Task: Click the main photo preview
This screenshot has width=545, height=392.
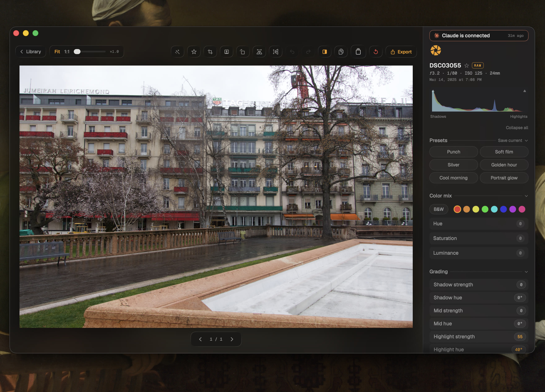Action: point(216,197)
